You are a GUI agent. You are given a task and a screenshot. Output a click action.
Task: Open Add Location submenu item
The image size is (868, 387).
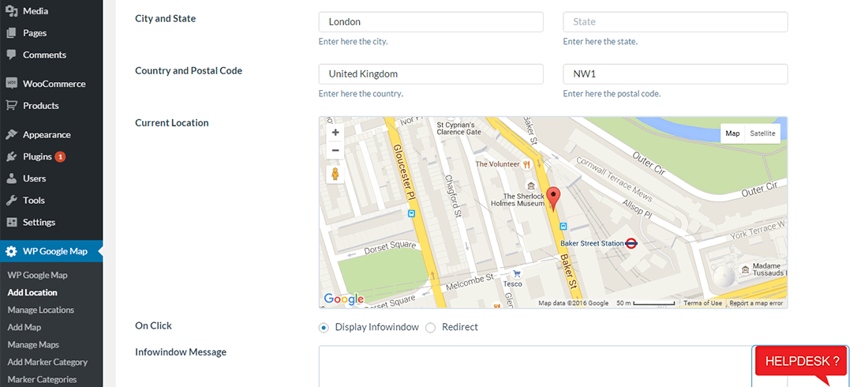point(32,292)
